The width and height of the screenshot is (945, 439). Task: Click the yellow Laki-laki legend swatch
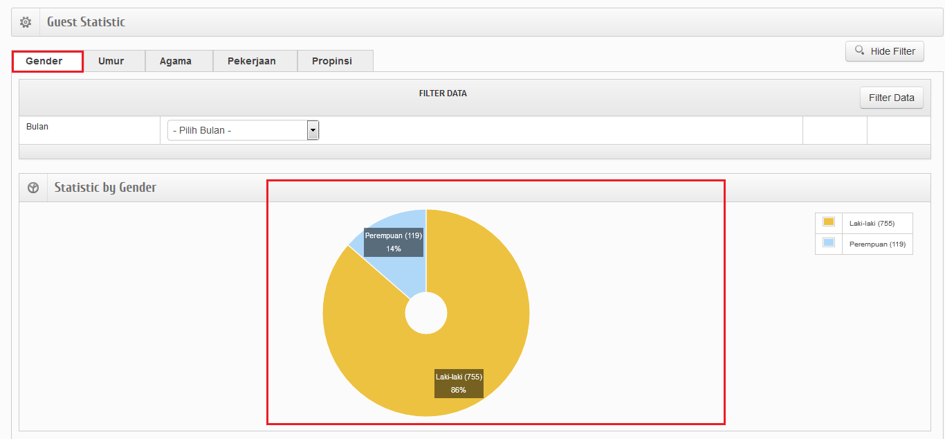(828, 222)
